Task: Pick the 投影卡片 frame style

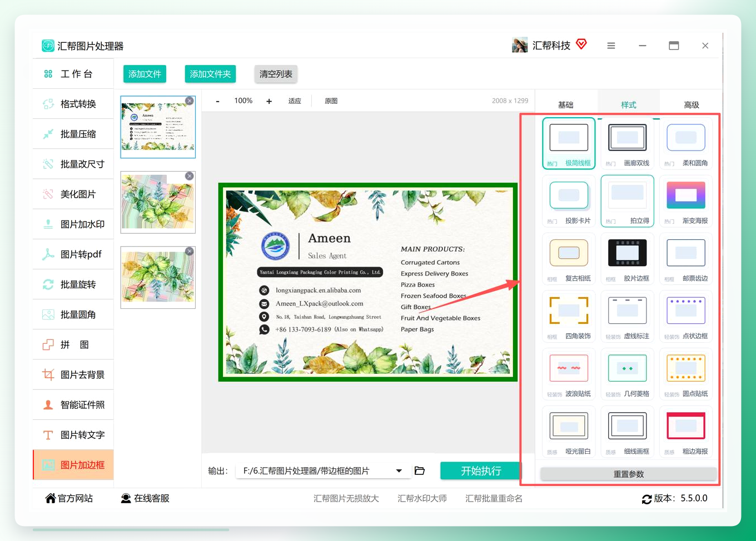Action: [569, 201]
